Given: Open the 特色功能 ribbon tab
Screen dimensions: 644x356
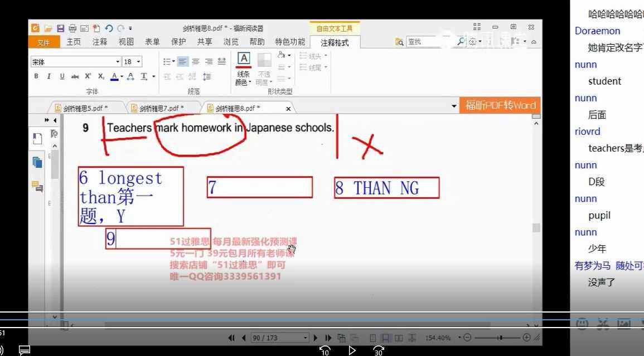Looking at the screenshot, I should click(x=290, y=42).
